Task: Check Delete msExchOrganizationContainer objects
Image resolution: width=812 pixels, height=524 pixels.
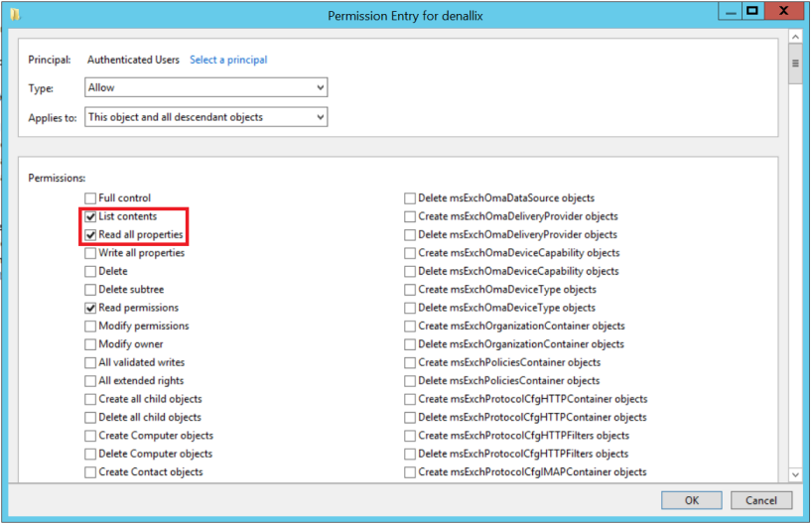Action: [410, 344]
